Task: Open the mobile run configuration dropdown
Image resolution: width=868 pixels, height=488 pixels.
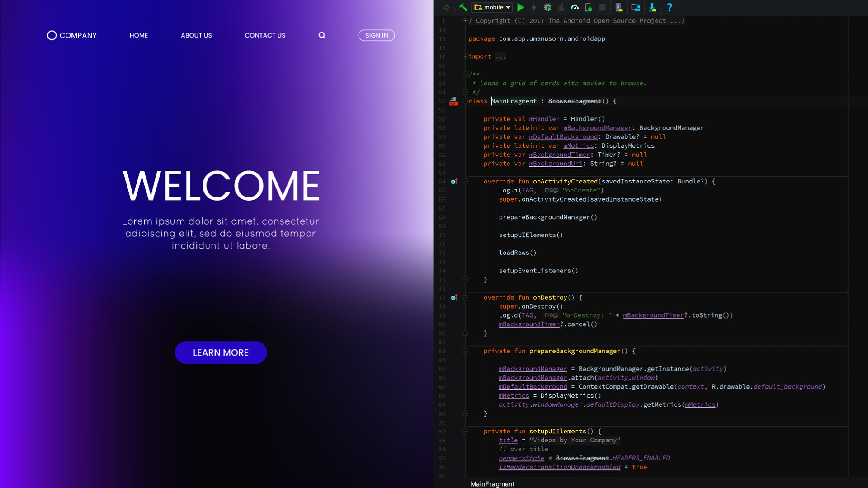Action: pyautogui.click(x=492, y=7)
